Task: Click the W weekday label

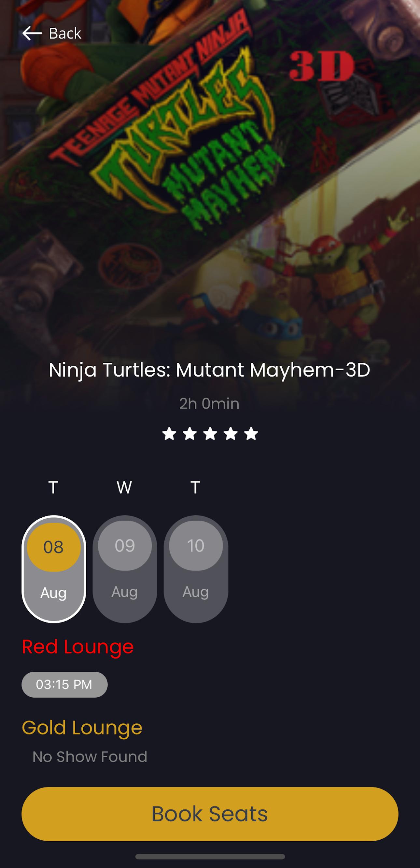Action: coord(124,487)
